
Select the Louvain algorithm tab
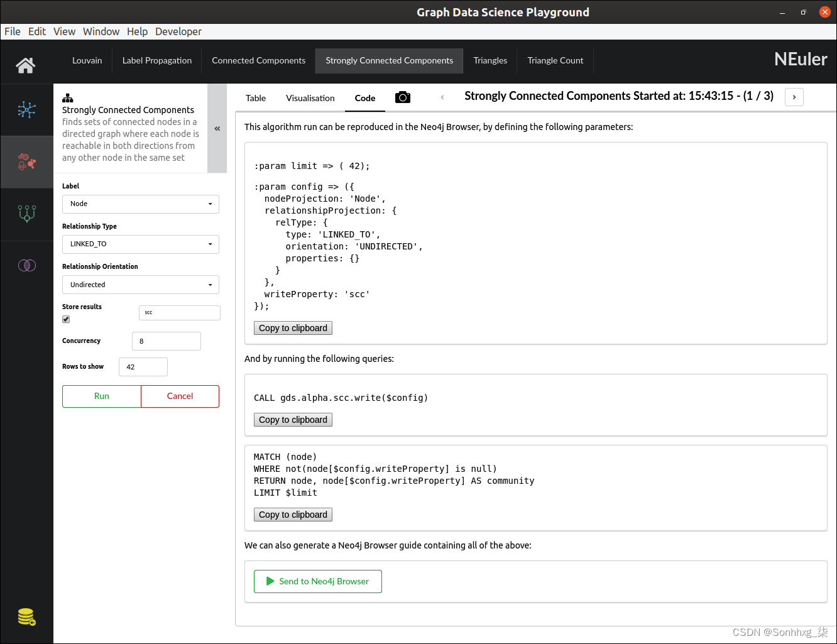87,61
